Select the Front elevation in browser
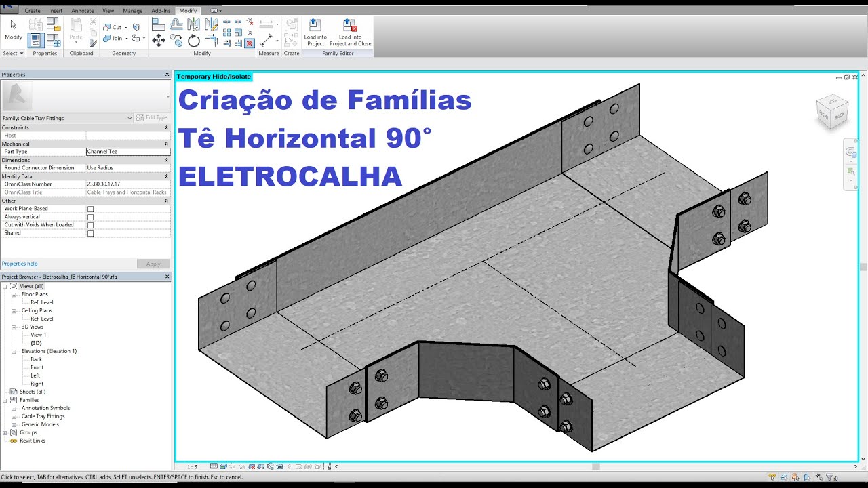This screenshot has width=868, height=488. coord(37,367)
